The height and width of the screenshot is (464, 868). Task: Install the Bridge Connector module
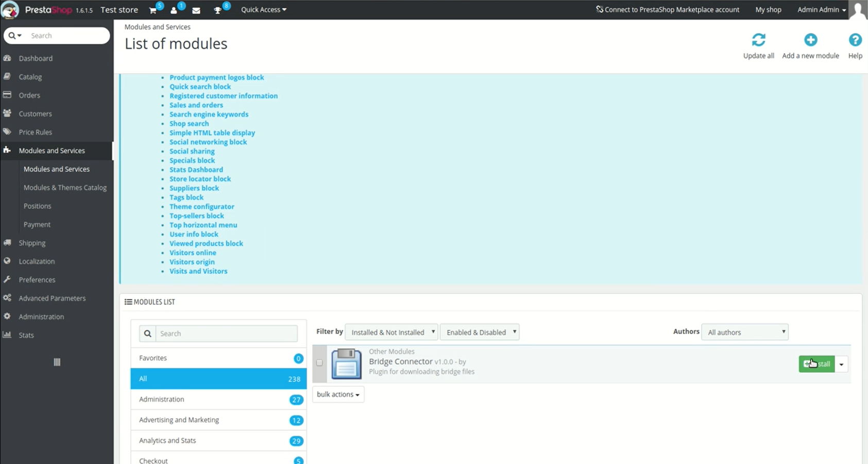point(816,364)
